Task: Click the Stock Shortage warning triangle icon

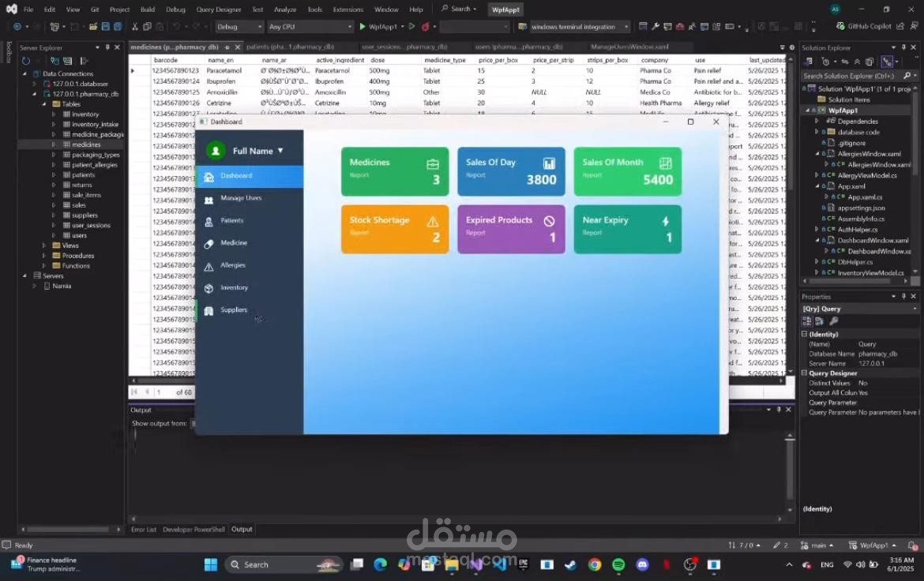Action: tap(433, 222)
